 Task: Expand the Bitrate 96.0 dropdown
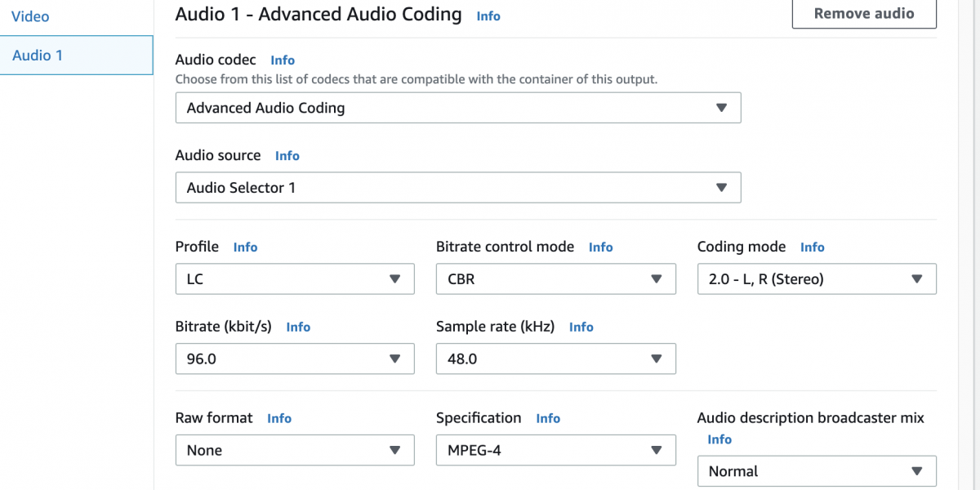(x=295, y=359)
